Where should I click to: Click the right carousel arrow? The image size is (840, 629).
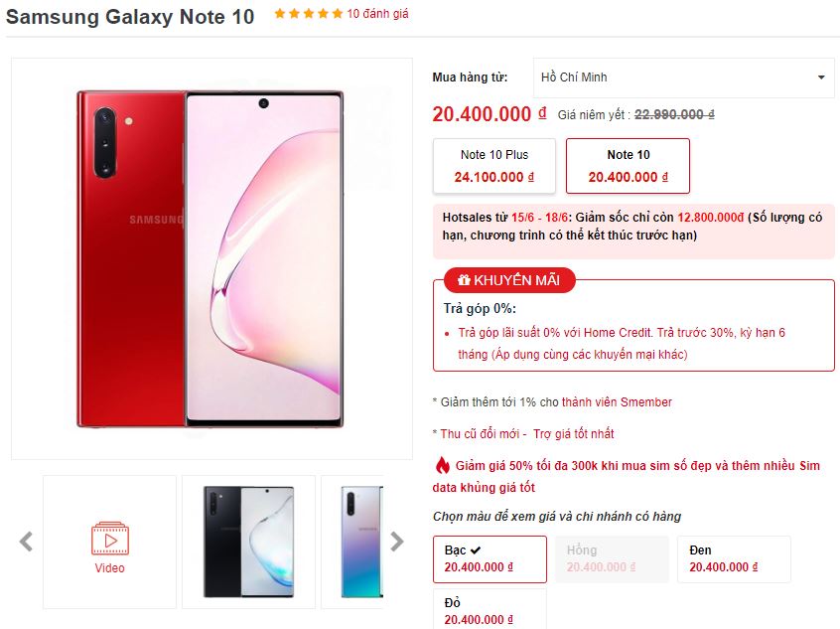397,542
